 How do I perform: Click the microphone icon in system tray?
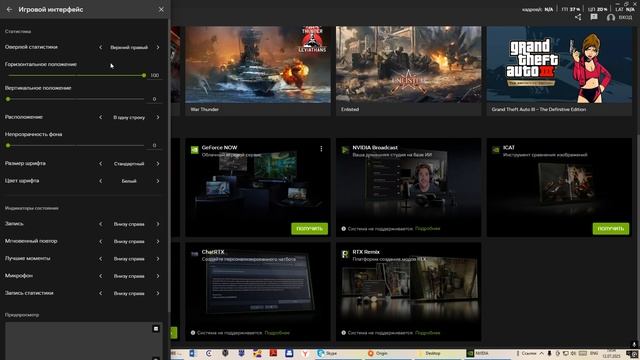click(x=549, y=353)
